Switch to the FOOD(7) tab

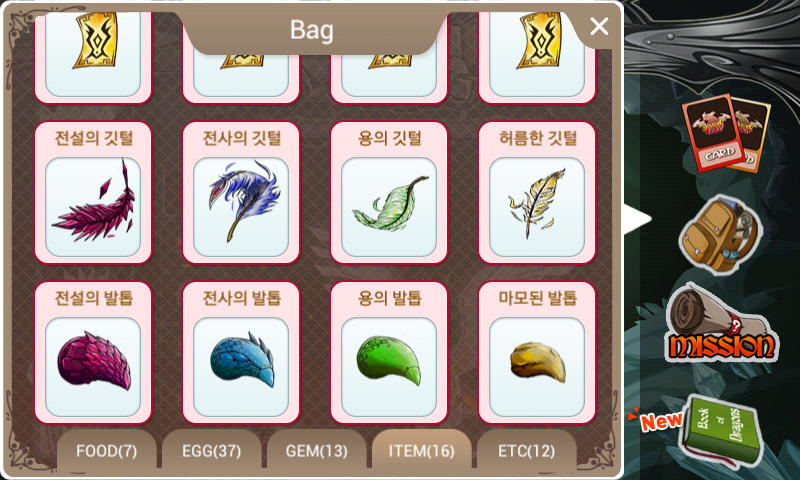coord(107,450)
